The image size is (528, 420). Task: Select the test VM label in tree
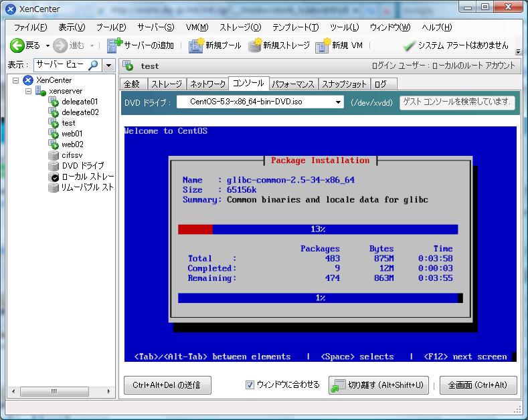tap(69, 123)
